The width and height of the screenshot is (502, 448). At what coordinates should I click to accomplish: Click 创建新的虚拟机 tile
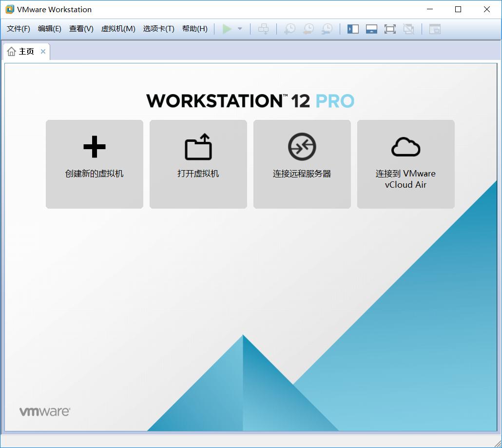(95, 164)
